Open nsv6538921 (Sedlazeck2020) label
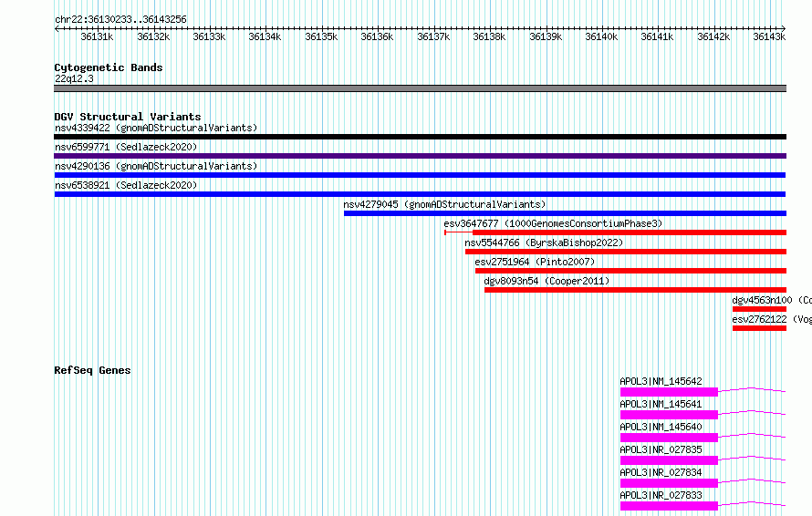This screenshot has width=812, height=516. coord(126,185)
